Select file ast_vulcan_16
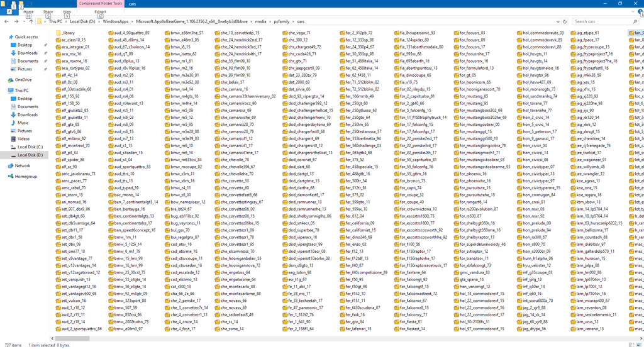 (x=70, y=301)
